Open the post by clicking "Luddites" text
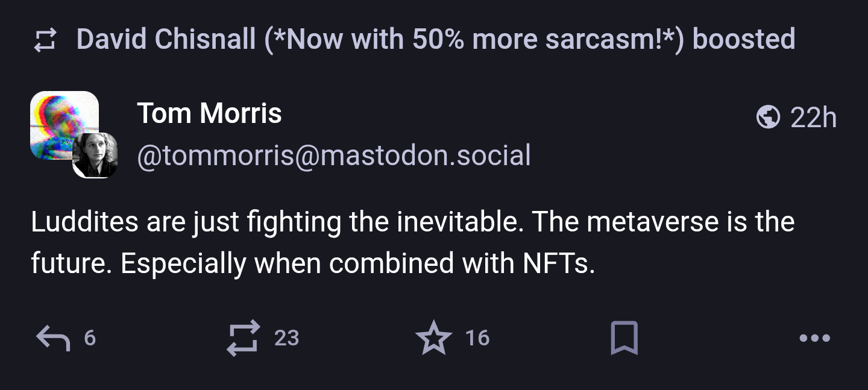Image resolution: width=868 pixels, height=390 pixels. click(x=84, y=222)
